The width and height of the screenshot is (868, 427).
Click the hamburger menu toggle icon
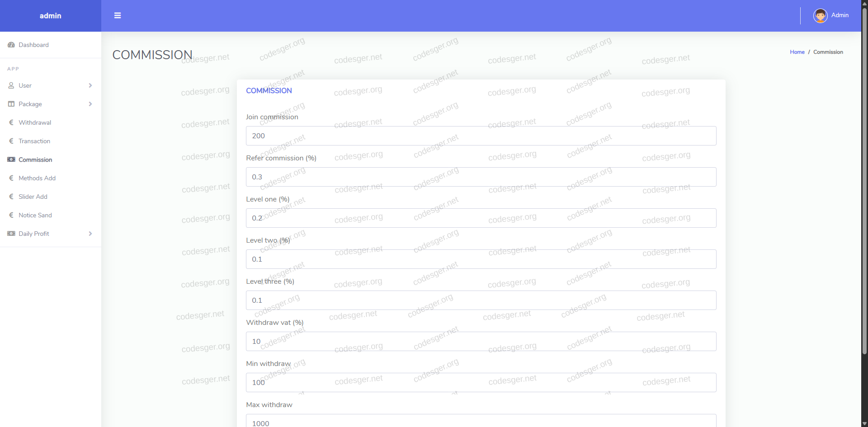pos(118,15)
